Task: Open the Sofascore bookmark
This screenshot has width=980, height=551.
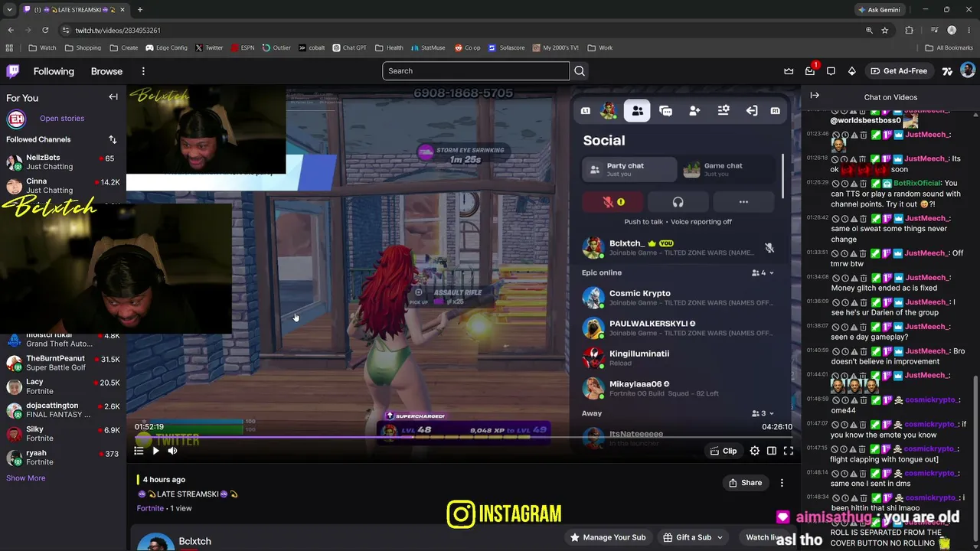Action: click(x=508, y=47)
